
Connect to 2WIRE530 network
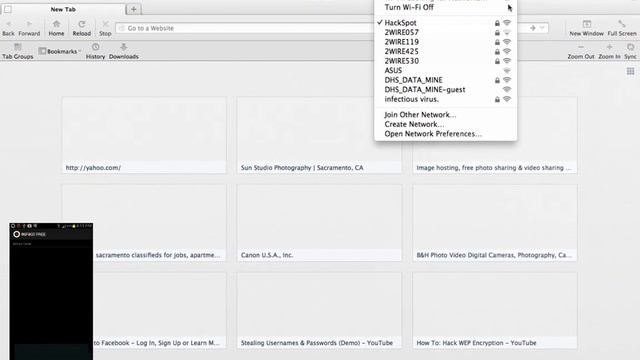pos(445,61)
